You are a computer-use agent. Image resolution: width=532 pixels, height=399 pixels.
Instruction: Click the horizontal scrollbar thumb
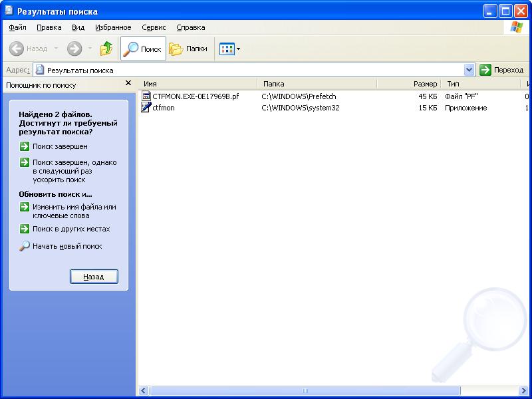coord(305,391)
